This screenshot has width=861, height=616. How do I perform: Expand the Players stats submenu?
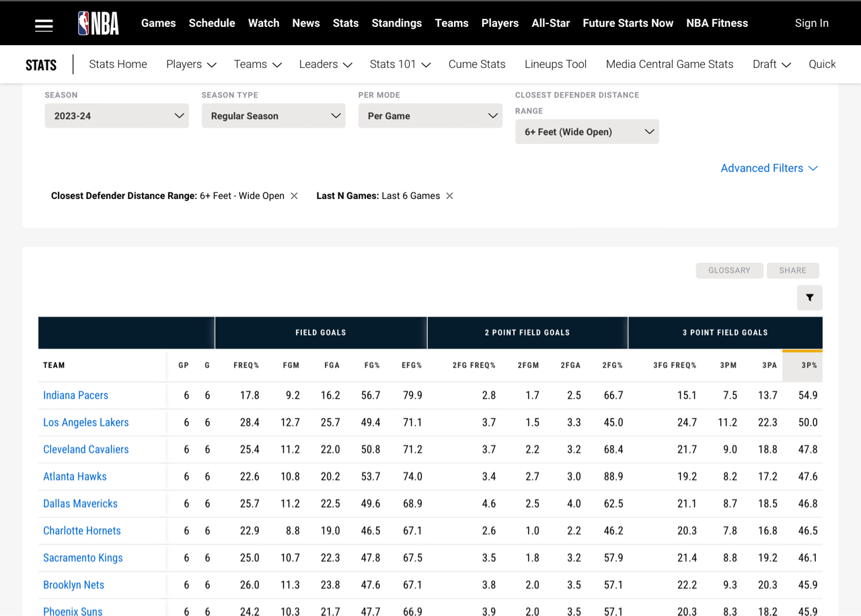coord(191,64)
